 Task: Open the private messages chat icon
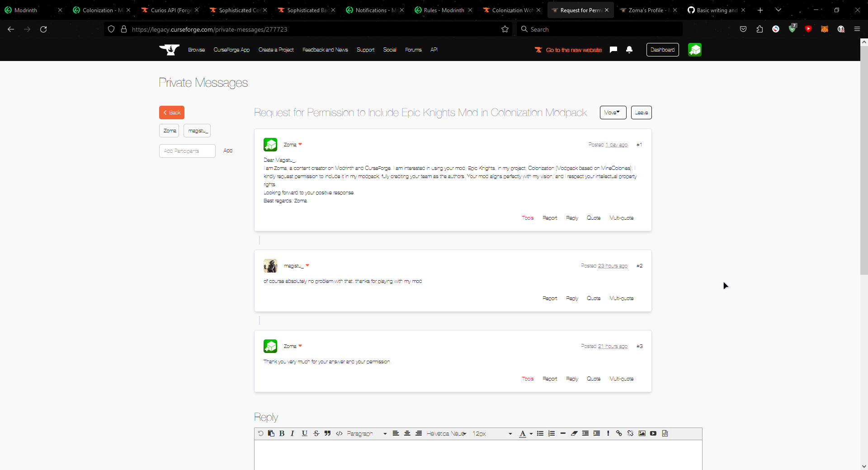coord(613,50)
